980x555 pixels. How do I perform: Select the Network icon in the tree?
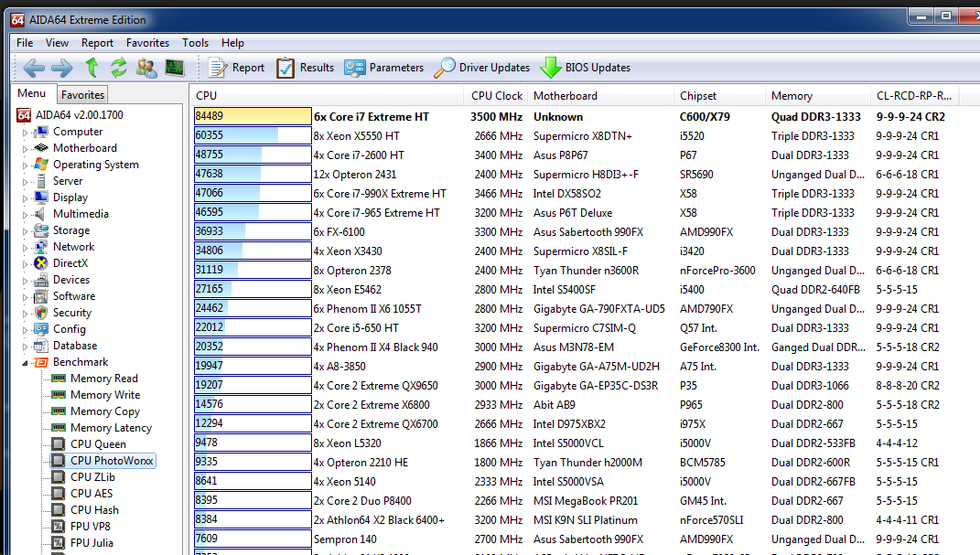coord(41,247)
